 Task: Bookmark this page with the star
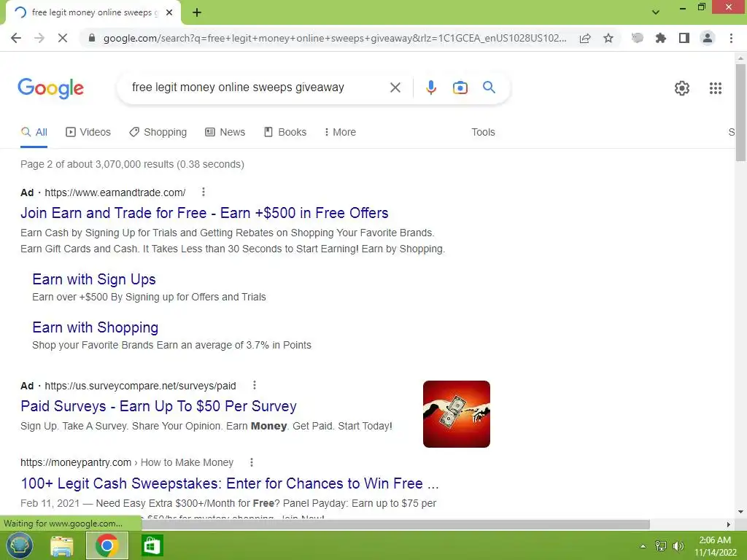coord(608,38)
